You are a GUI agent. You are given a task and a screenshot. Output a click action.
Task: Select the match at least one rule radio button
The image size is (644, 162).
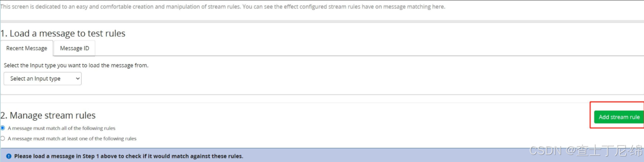pos(2,138)
